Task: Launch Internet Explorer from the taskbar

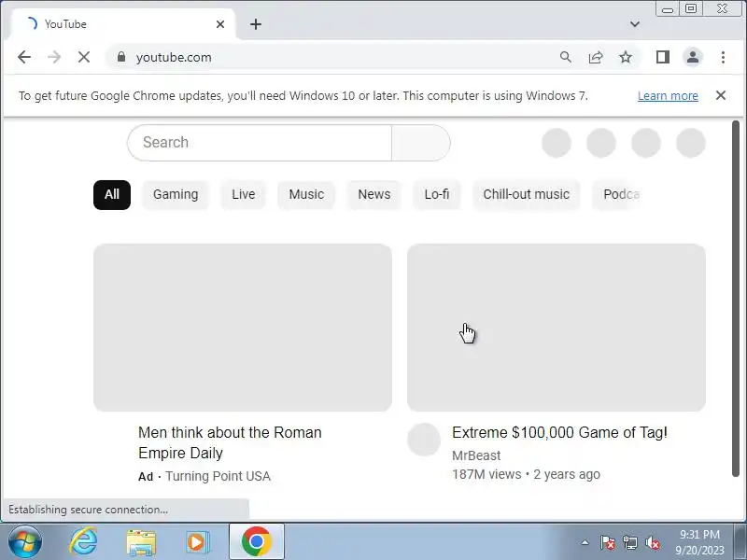Action: (x=83, y=542)
